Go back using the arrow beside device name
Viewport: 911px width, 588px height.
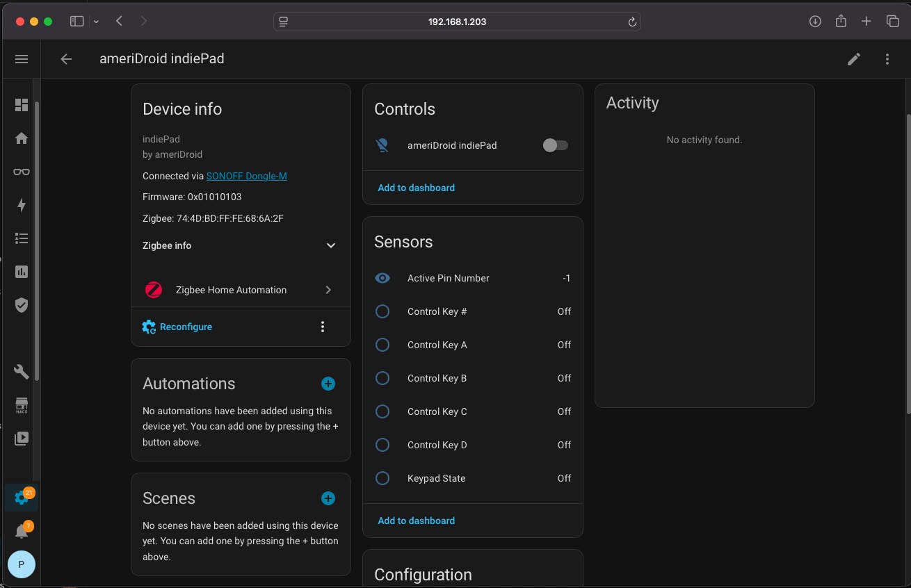(66, 59)
